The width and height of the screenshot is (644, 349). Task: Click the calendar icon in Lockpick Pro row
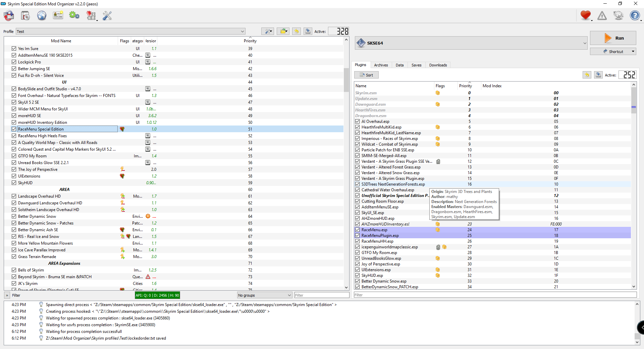[148, 62]
